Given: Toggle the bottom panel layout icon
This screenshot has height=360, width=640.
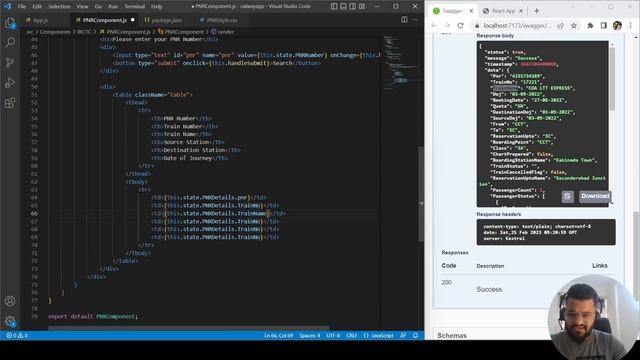Looking at the screenshot, I should tap(343, 7).
